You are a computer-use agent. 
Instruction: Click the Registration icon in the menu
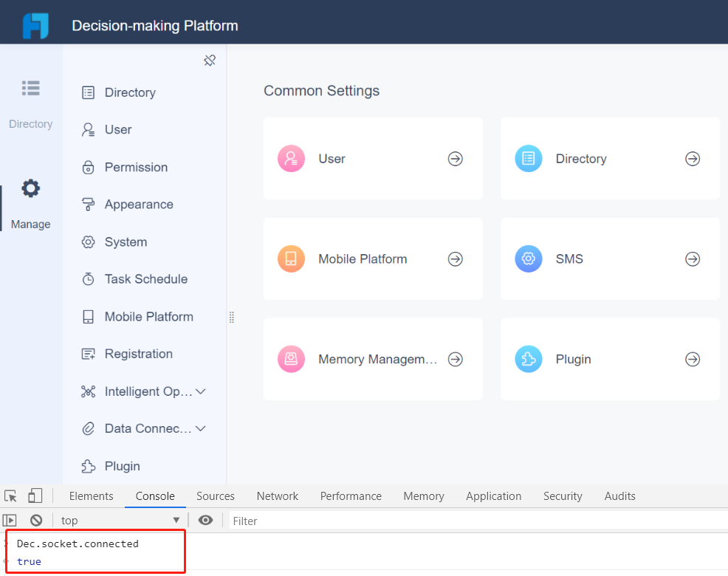pyautogui.click(x=88, y=354)
